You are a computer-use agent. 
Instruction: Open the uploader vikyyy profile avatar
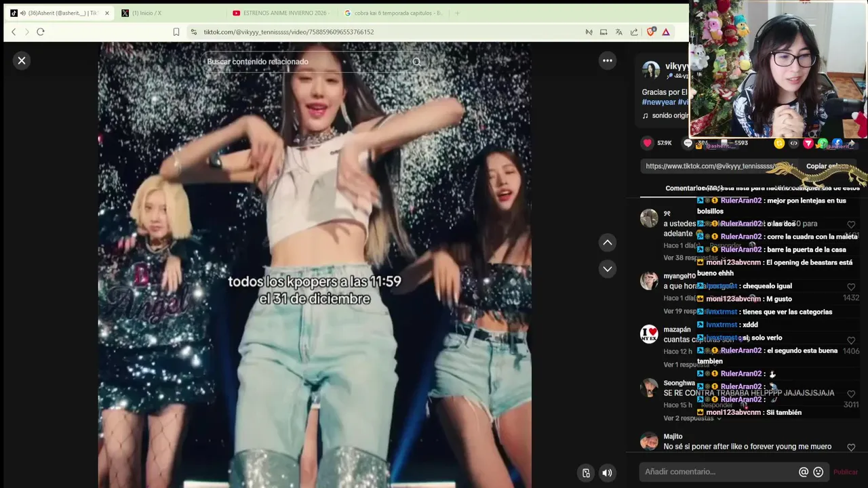pos(651,70)
